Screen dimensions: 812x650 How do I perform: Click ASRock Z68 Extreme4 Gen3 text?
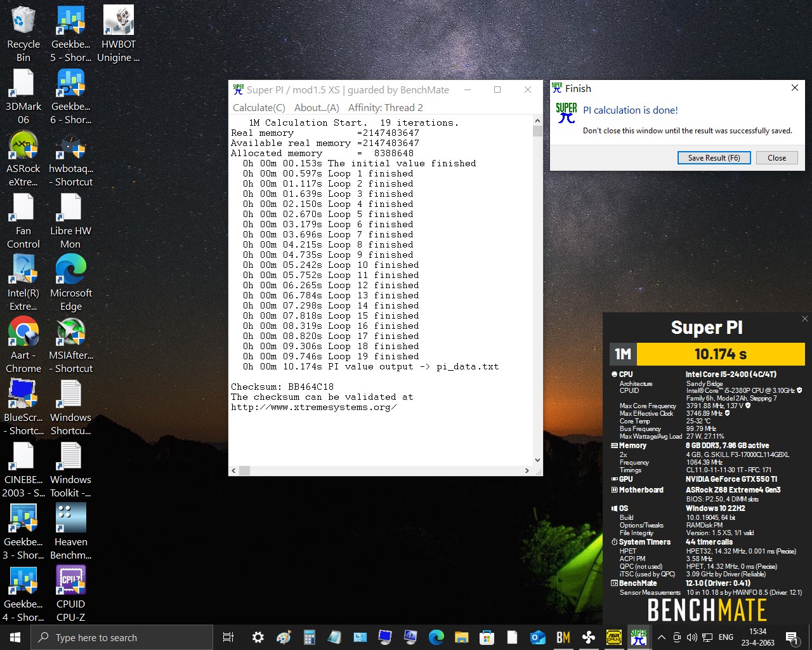click(x=733, y=490)
